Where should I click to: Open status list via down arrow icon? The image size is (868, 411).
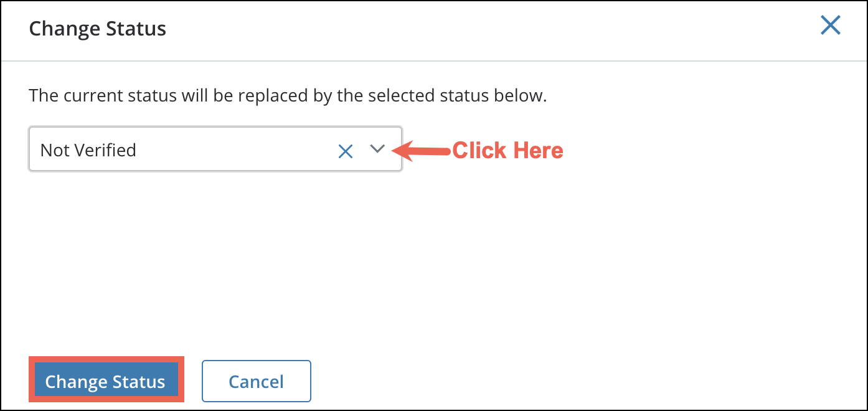click(377, 149)
